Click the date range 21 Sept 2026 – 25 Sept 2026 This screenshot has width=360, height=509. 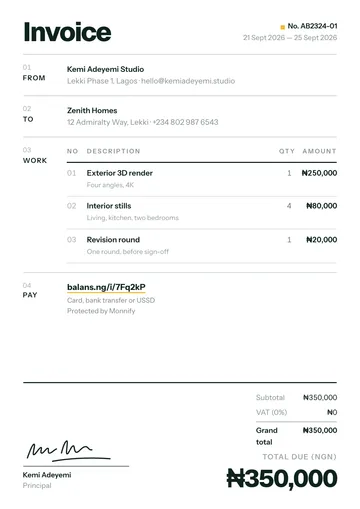[x=290, y=38]
